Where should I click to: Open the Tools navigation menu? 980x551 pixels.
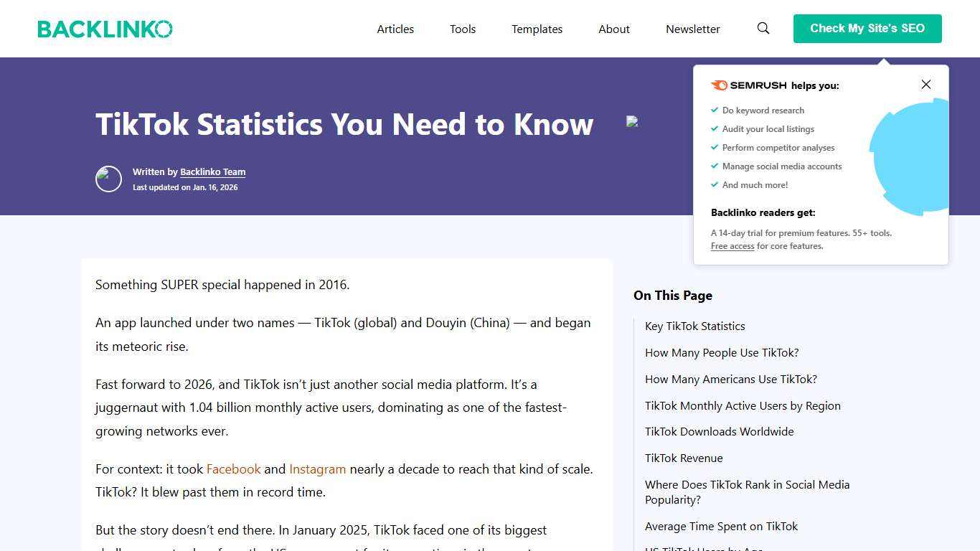click(x=462, y=29)
